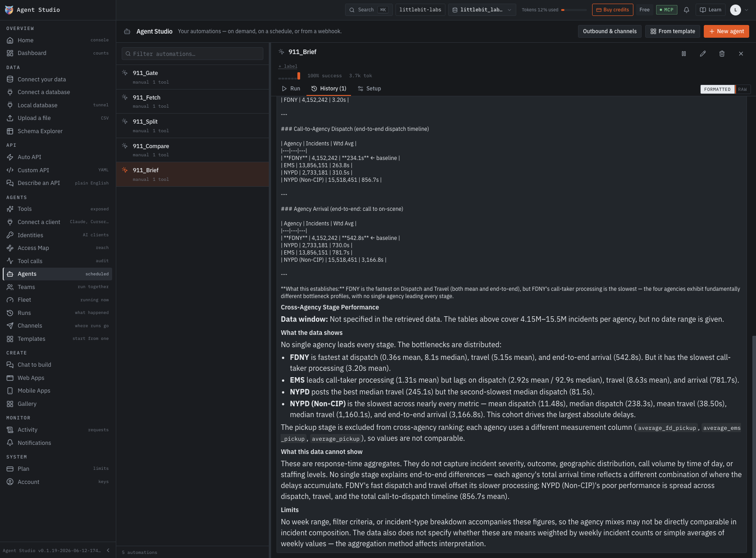Open Schema Explorer
The width and height of the screenshot is (756, 558).
pos(58,131)
